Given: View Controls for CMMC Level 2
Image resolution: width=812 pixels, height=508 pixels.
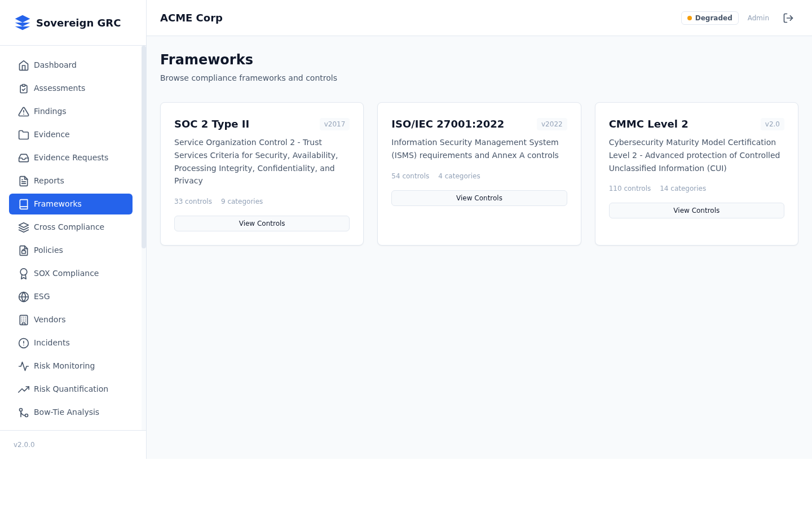Looking at the screenshot, I should coord(696,211).
